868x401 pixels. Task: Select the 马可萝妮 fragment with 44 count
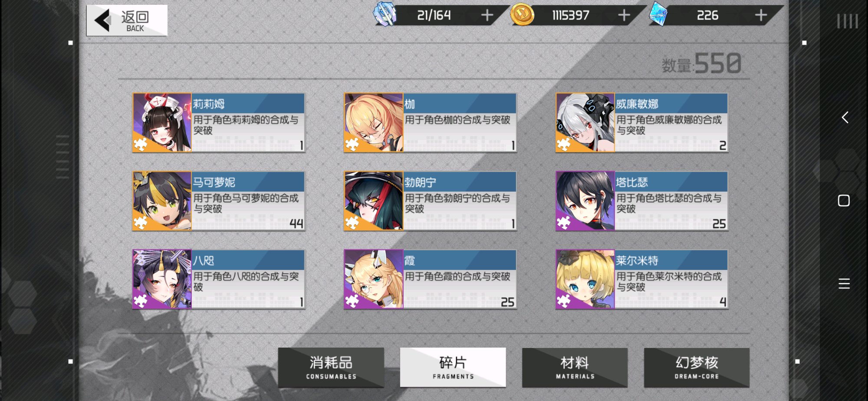219,201
